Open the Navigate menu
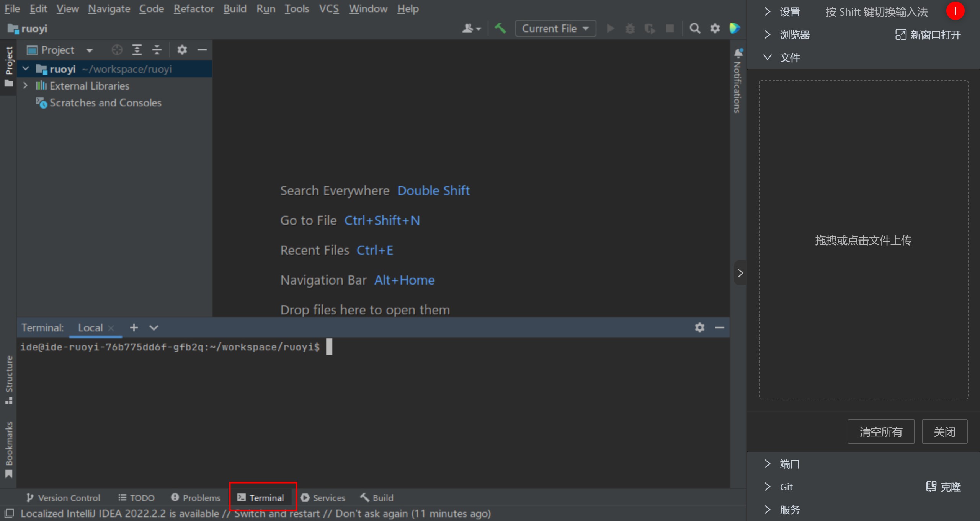Image resolution: width=980 pixels, height=521 pixels. [x=109, y=8]
